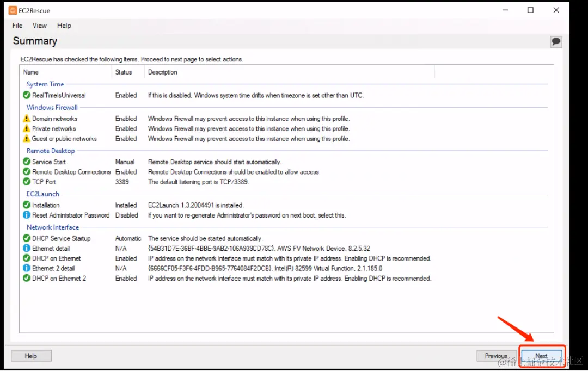Click warning icon beside Domain networks
The image size is (588, 371).
pyautogui.click(x=27, y=119)
